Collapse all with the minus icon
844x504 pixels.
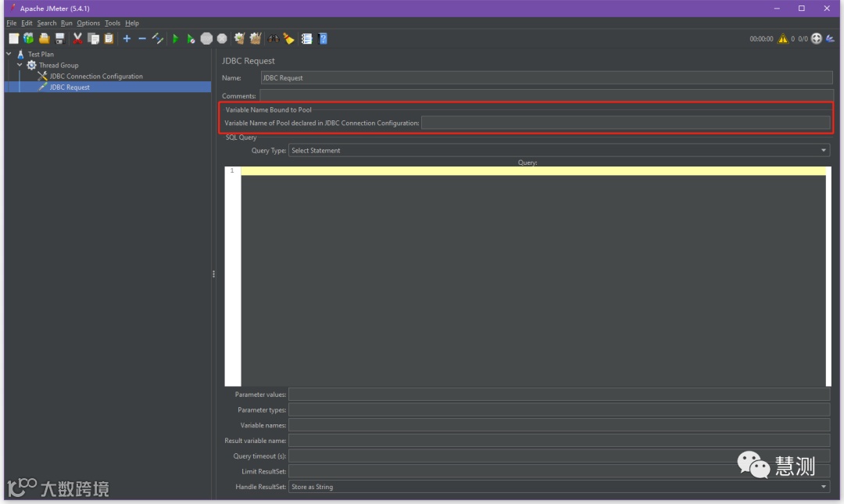(x=142, y=38)
